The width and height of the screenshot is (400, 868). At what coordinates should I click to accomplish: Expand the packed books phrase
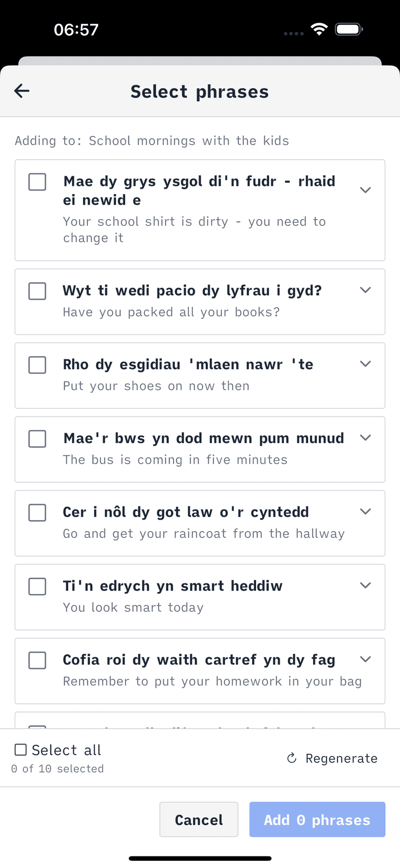[366, 290]
